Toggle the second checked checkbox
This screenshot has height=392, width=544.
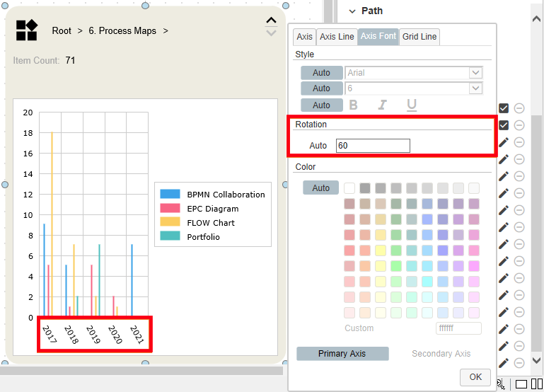click(x=504, y=125)
